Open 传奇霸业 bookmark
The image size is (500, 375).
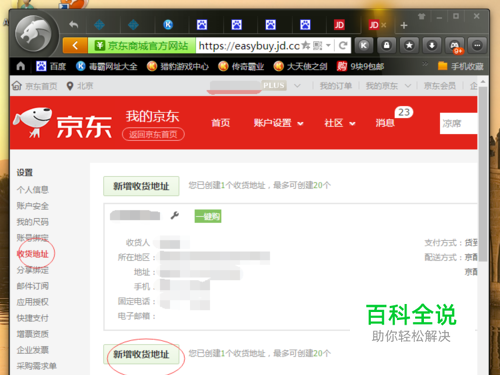241,66
